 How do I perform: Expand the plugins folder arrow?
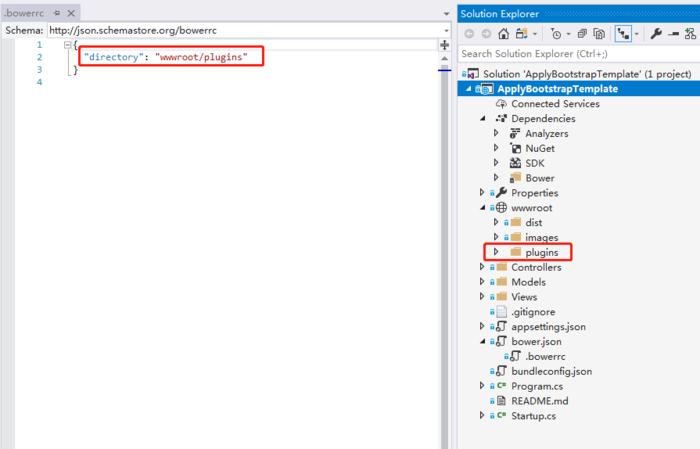coord(496,252)
